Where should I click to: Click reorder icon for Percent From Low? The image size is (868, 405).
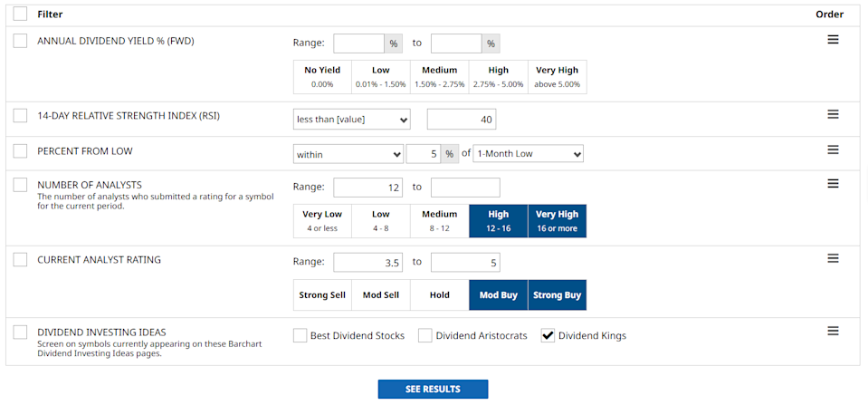833,149
